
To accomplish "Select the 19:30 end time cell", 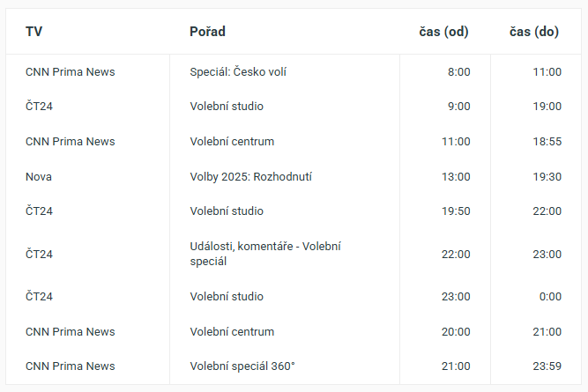I will point(547,176).
